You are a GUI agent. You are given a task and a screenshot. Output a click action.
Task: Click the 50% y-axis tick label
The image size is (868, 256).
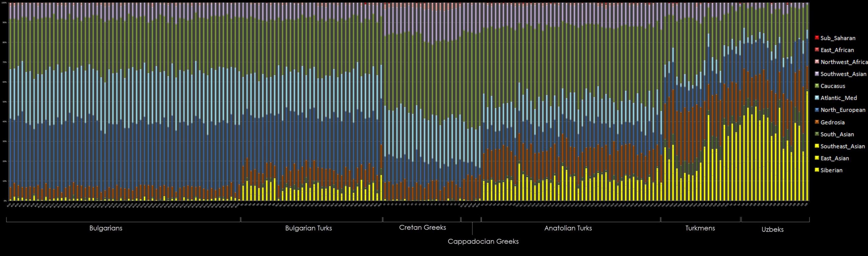pyautogui.click(x=4, y=102)
